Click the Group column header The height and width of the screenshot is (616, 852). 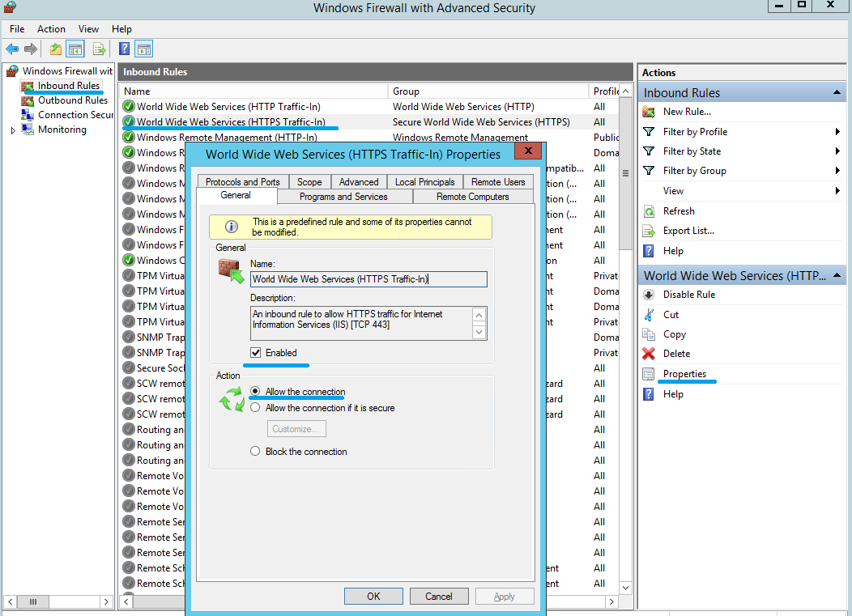[488, 91]
